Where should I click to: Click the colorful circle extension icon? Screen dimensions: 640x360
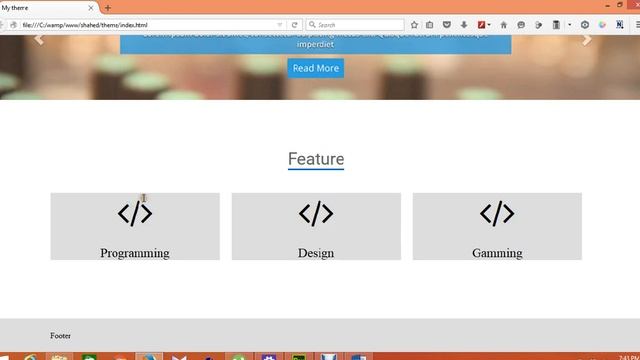click(x=602, y=25)
